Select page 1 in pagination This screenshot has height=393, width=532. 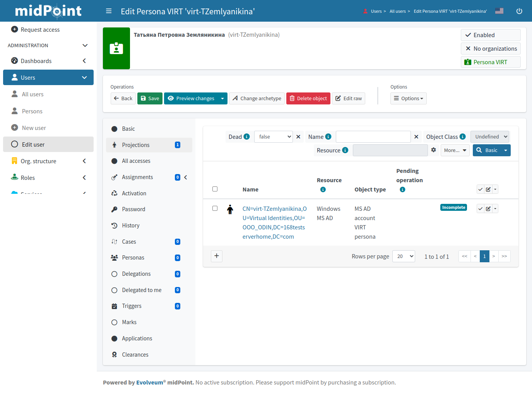coord(484,256)
